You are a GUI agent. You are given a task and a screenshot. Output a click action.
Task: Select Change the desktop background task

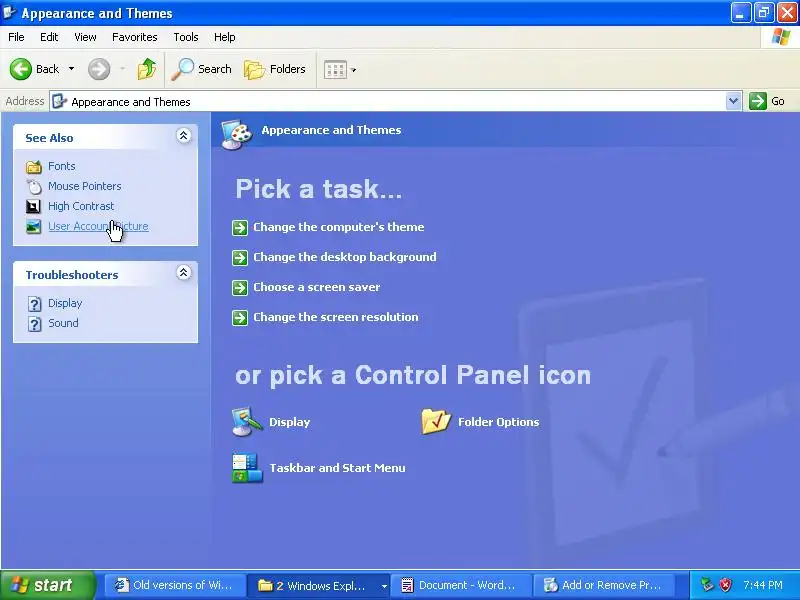tap(345, 257)
